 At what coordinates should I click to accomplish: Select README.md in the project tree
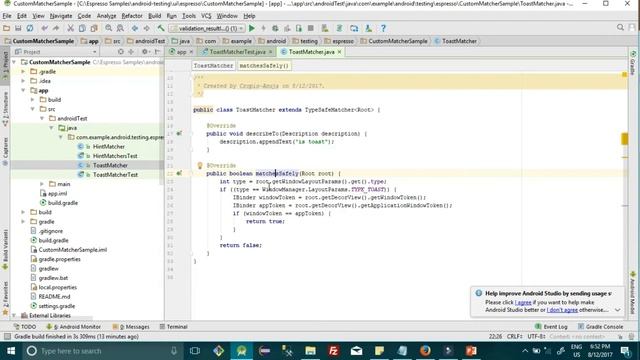pos(54,297)
